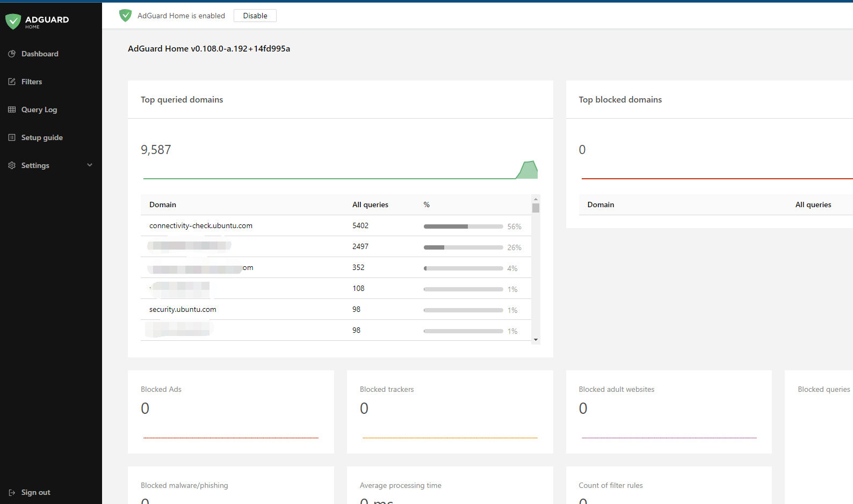Open the Settings menu item
The height and width of the screenshot is (504, 853).
[x=35, y=165]
